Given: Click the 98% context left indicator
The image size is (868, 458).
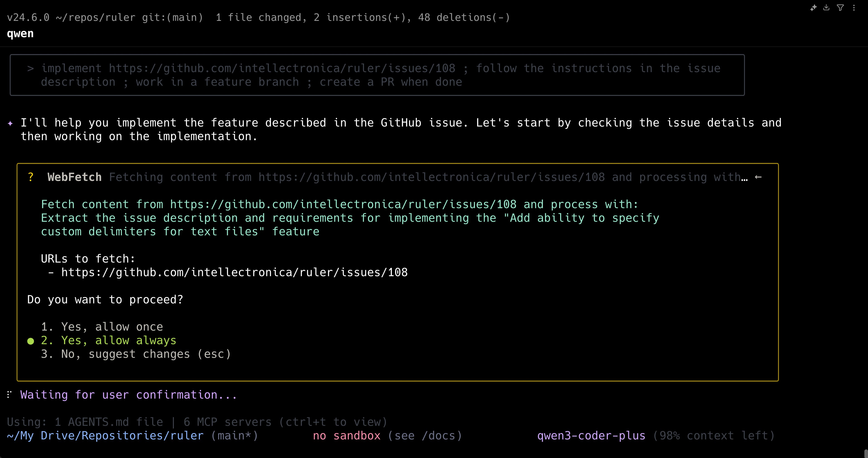Looking at the screenshot, I should [x=713, y=435].
